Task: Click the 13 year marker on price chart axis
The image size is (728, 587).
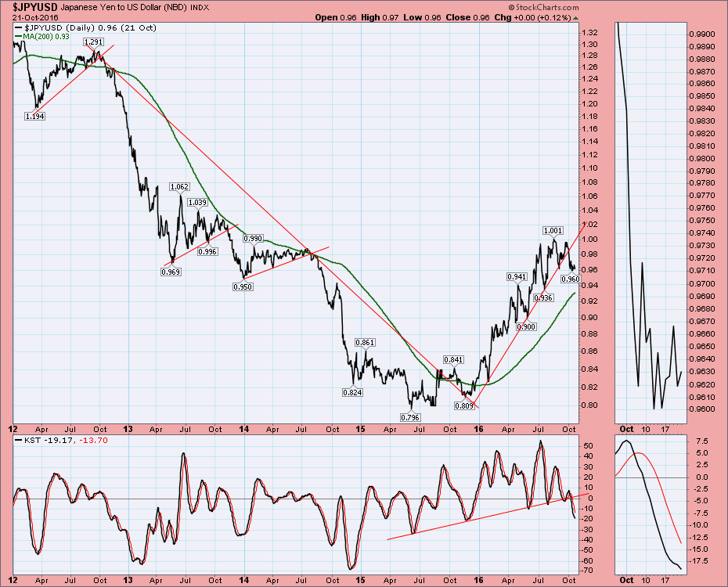Action: click(x=128, y=429)
